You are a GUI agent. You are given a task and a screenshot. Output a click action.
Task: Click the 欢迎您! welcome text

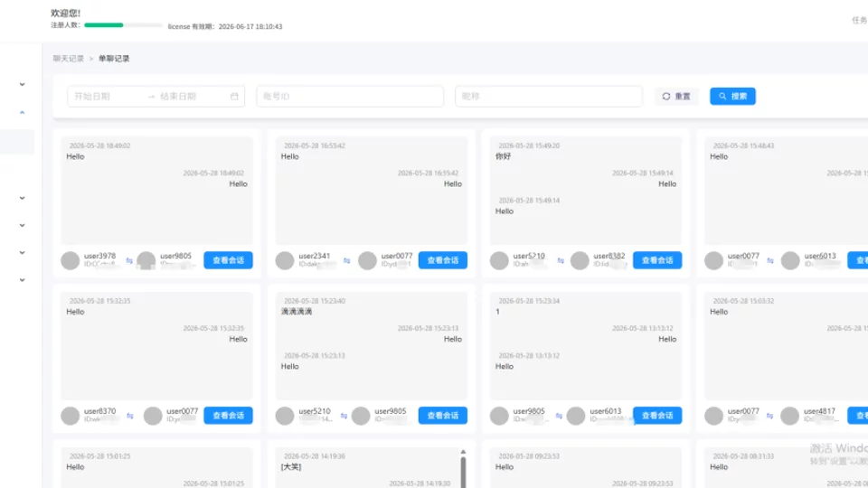(x=65, y=13)
